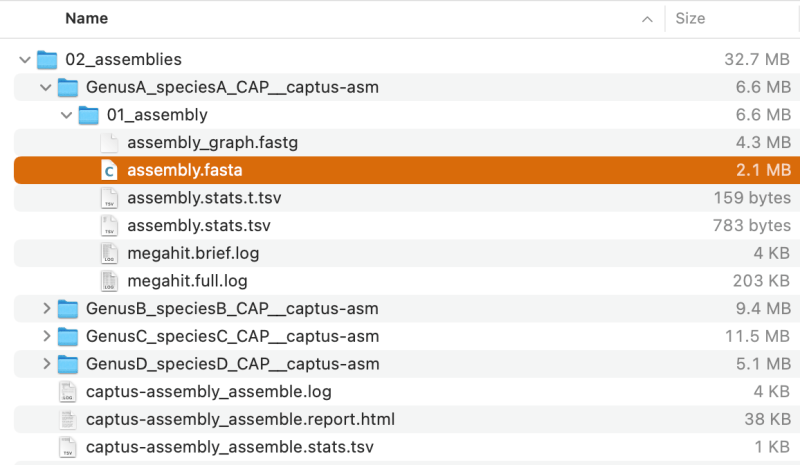The height and width of the screenshot is (465, 800).
Task: Click the 5.1 MB size value
Action: point(763,364)
